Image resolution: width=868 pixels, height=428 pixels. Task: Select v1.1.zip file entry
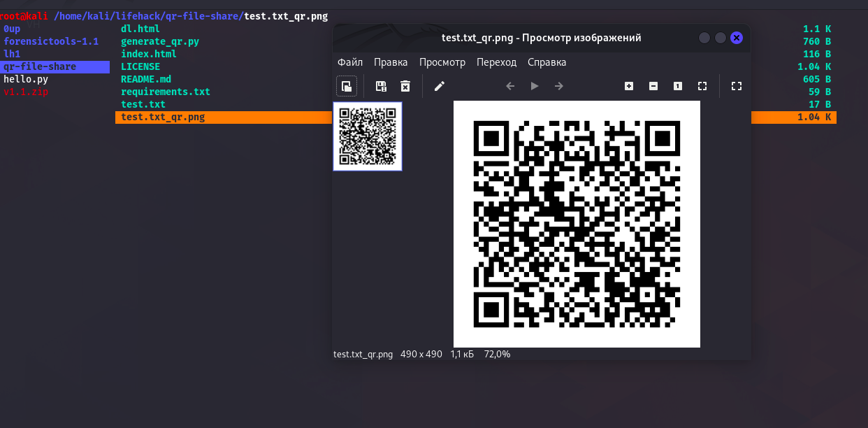click(x=25, y=92)
